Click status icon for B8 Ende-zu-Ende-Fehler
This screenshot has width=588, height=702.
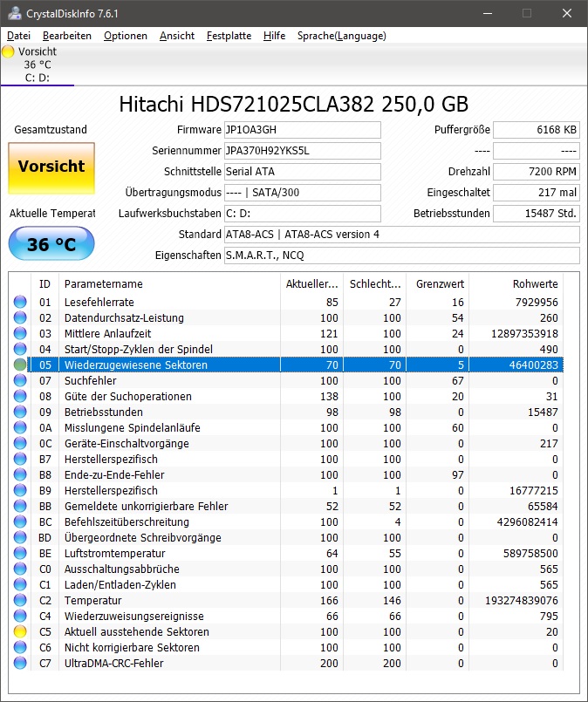tap(20, 474)
